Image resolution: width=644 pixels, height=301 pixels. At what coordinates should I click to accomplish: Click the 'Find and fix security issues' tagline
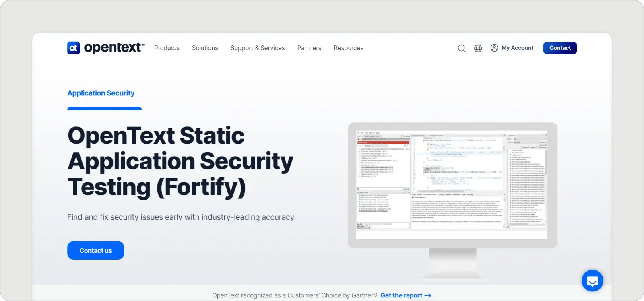coord(181,217)
